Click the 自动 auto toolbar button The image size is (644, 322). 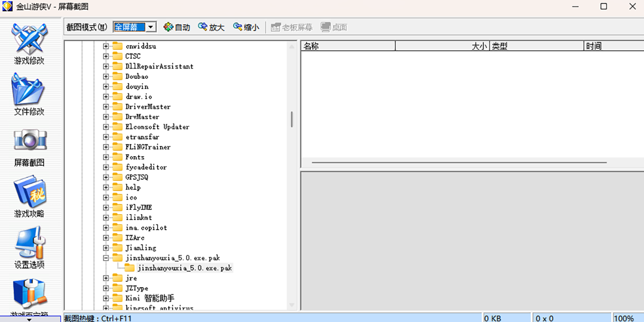pyautogui.click(x=177, y=27)
